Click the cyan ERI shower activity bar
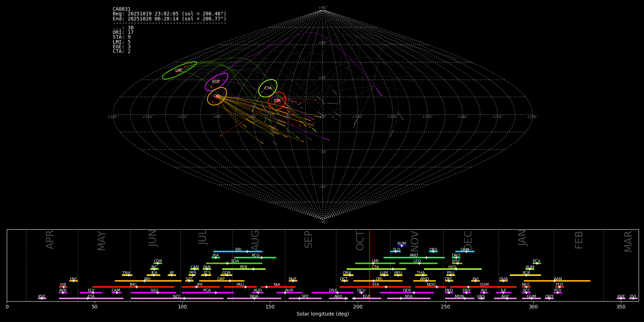The image size is (644, 322). point(238,252)
